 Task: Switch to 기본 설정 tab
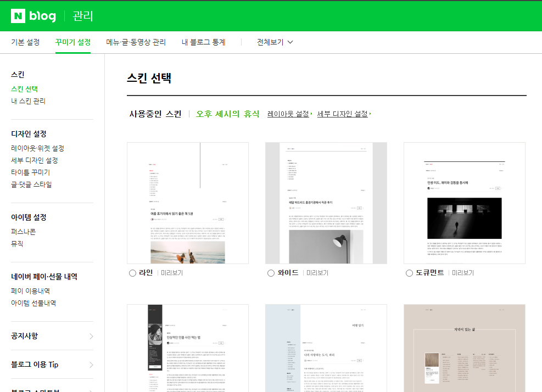pyautogui.click(x=25, y=42)
